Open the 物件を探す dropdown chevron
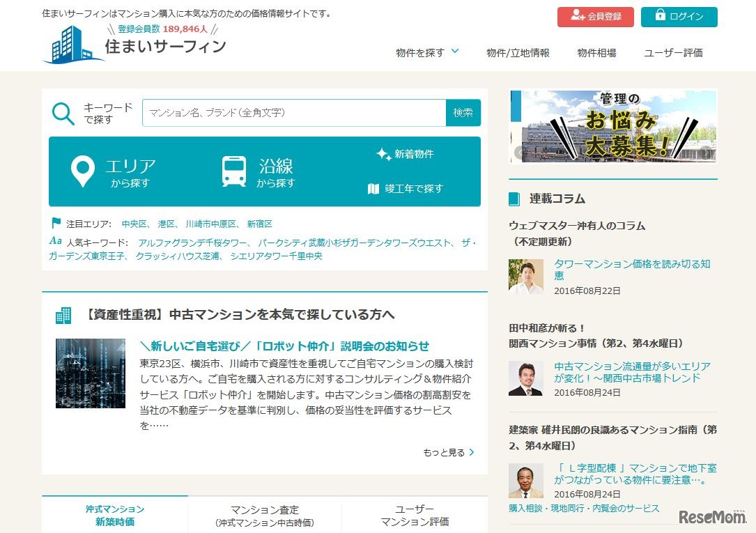 [x=456, y=52]
